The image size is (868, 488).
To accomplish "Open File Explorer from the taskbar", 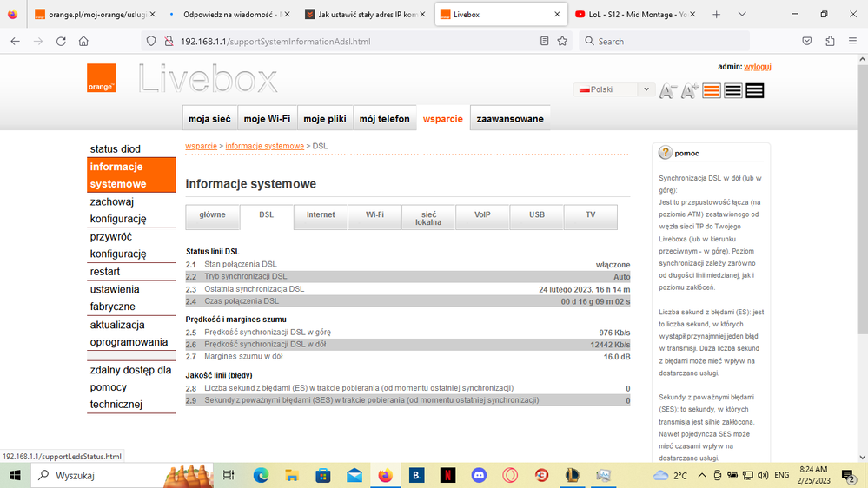I will pos(292,475).
